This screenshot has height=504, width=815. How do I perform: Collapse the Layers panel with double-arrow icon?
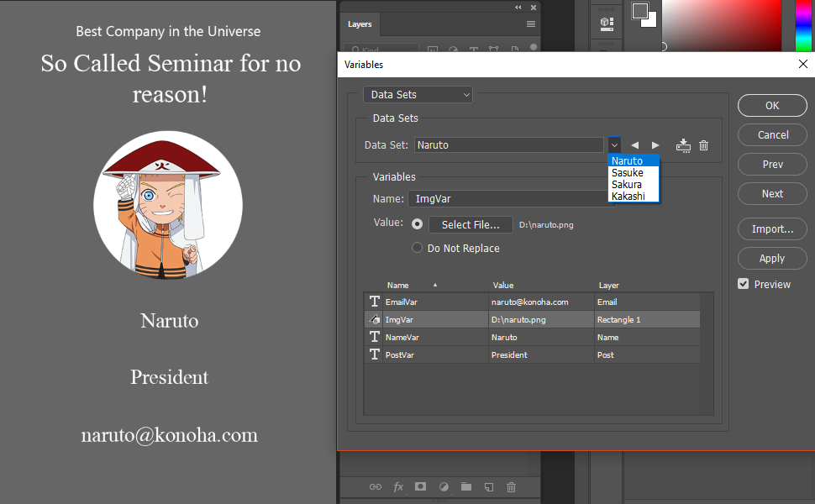[x=518, y=8]
